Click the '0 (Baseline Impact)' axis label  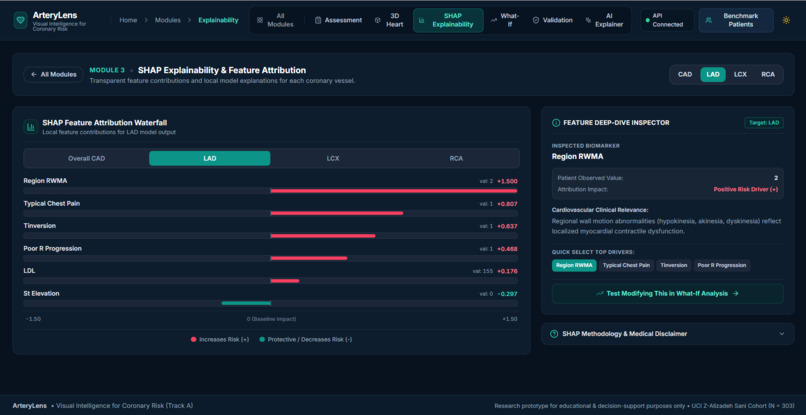[271, 319]
